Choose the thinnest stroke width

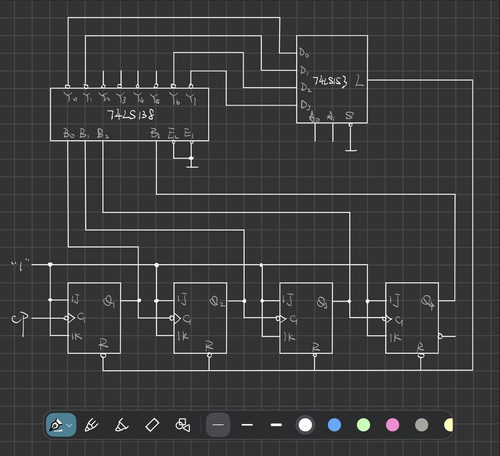[218, 425]
